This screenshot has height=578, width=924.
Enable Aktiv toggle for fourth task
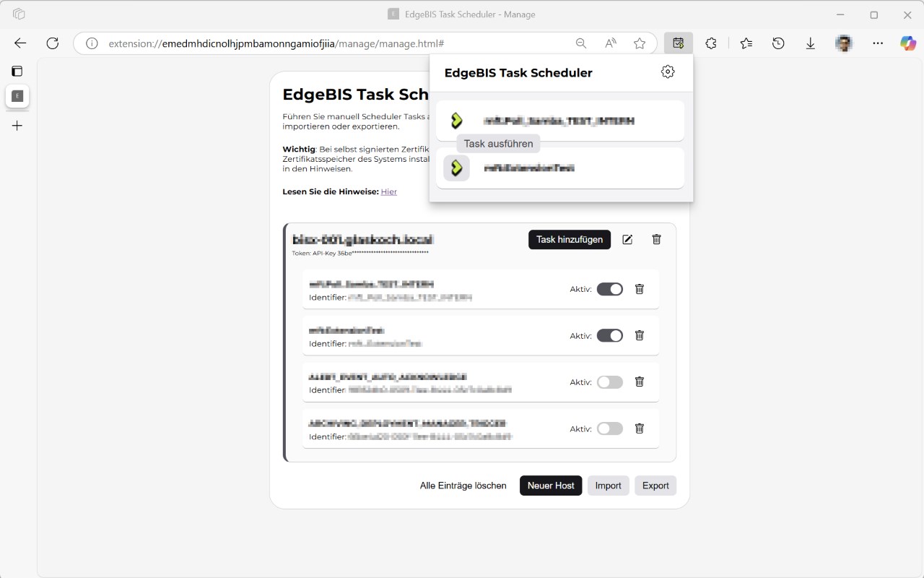(x=610, y=428)
